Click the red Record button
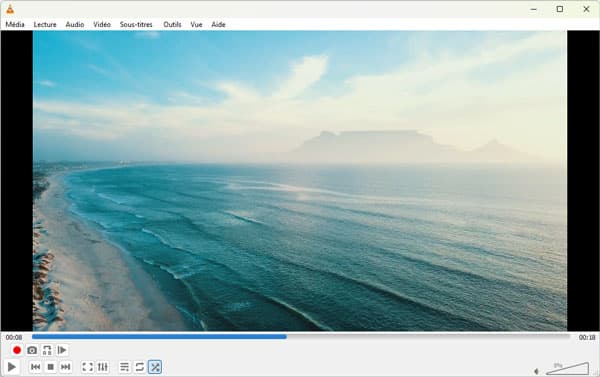Screen dimensions: 600x377 [17, 350]
